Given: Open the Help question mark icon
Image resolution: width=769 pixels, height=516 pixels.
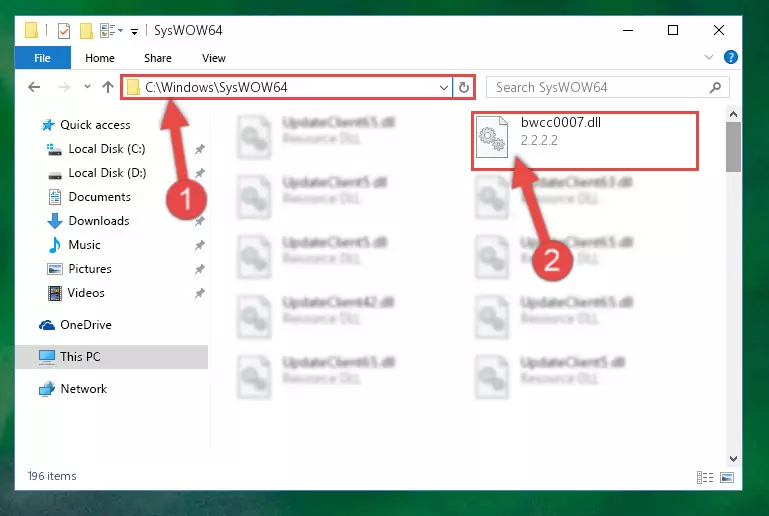Looking at the screenshot, I should (x=730, y=57).
